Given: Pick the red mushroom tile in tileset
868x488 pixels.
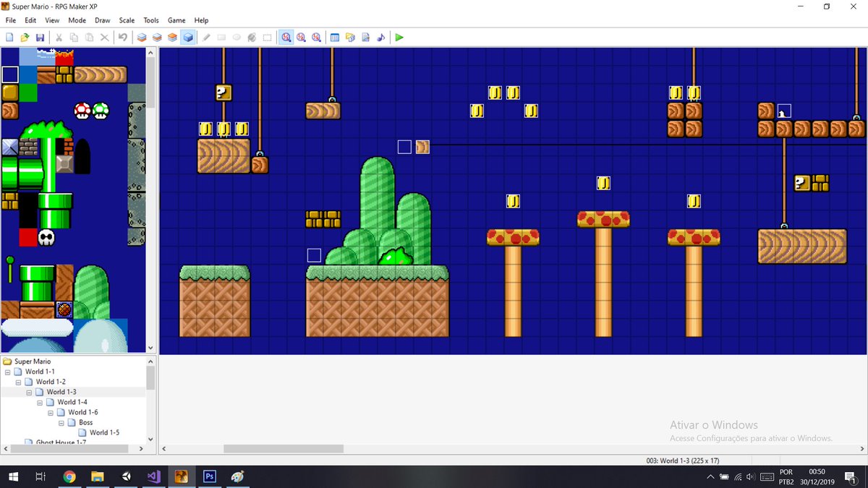Looking at the screenshot, I should tap(82, 111).
